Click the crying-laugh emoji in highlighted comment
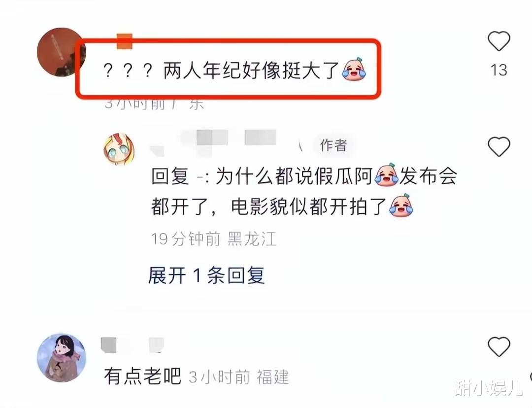The image size is (532, 408). pyautogui.click(x=354, y=69)
